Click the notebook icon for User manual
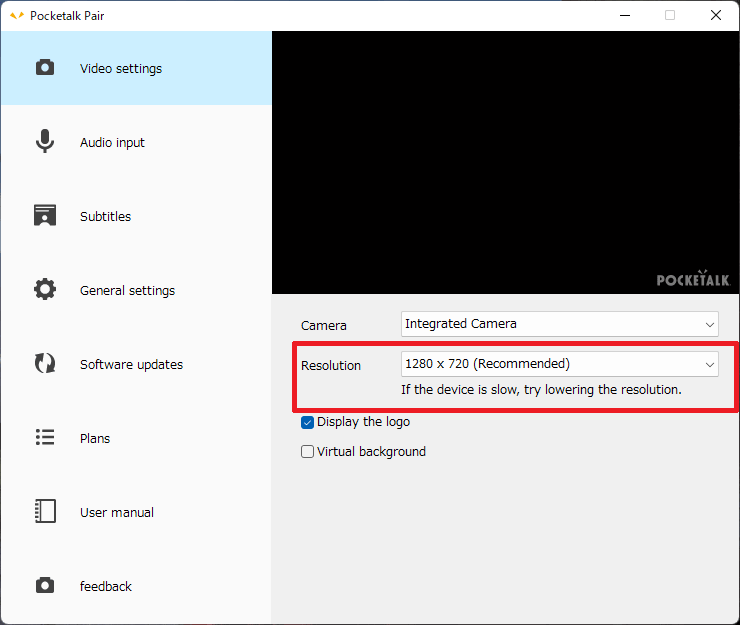 click(x=45, y=512)
